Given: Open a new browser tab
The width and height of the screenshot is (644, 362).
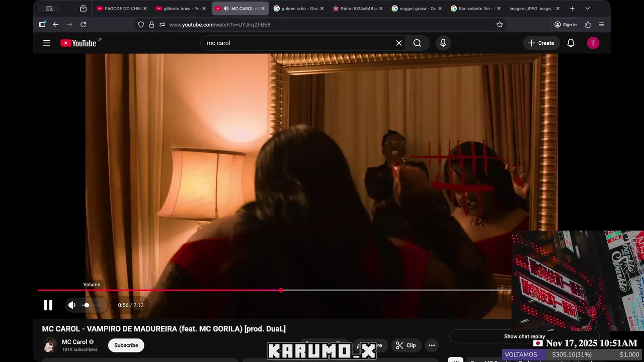Looking at the screenshot, I should pos(572,9).
